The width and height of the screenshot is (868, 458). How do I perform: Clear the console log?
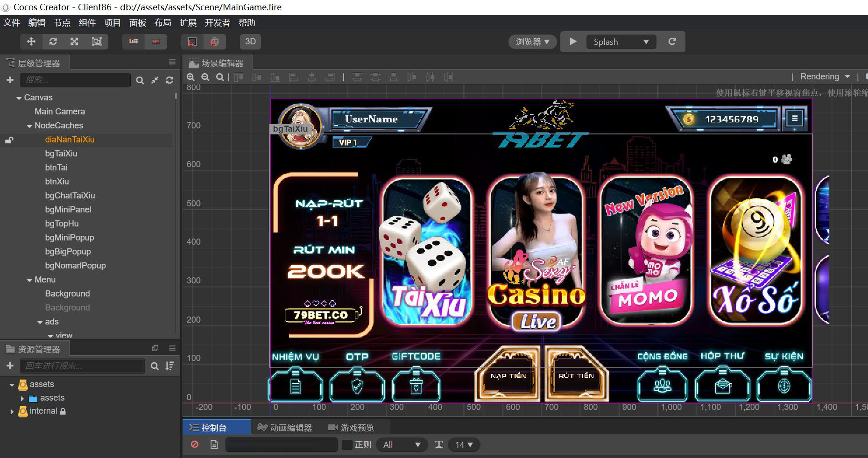click(x=195, y=444)
